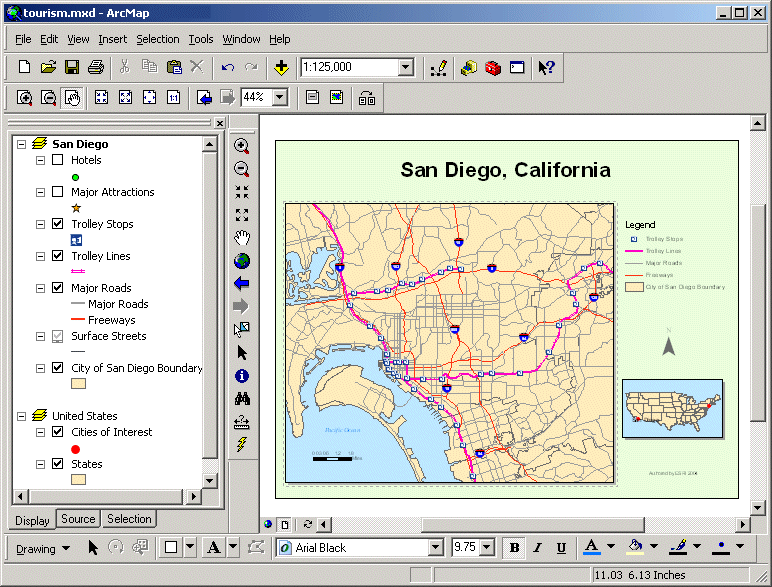
Task: Open the layout zoom percent dropdown
Action: pyautogui.click(x=280, y=97)
